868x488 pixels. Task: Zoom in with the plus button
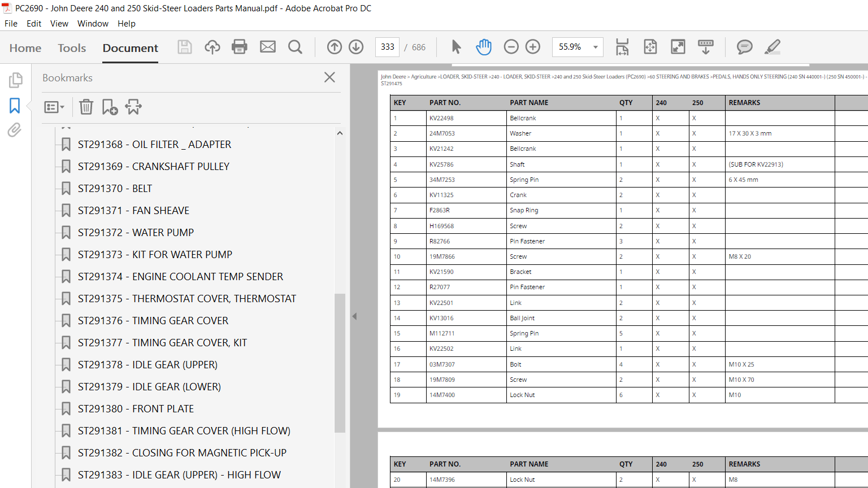[533, 47]
